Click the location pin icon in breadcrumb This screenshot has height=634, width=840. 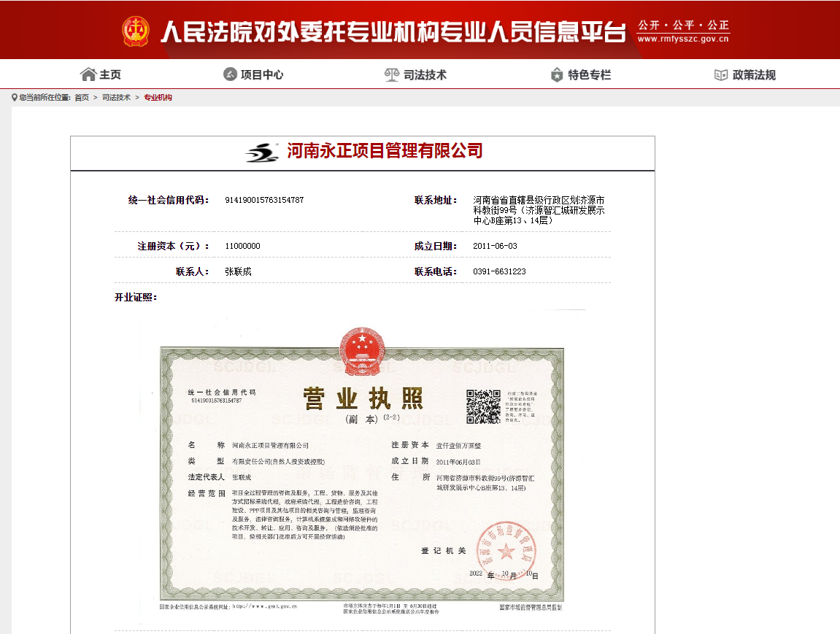15,97
